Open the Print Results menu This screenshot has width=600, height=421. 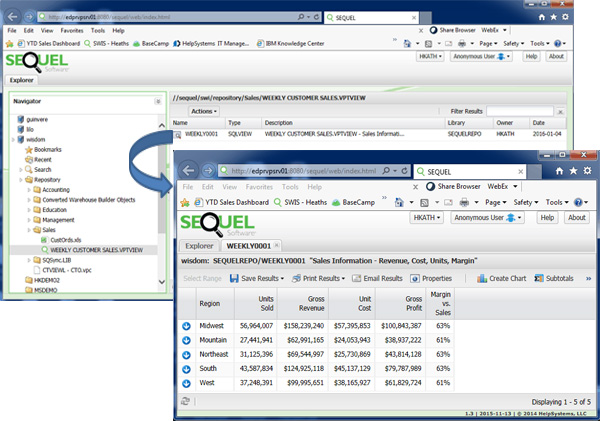(318, 278)
